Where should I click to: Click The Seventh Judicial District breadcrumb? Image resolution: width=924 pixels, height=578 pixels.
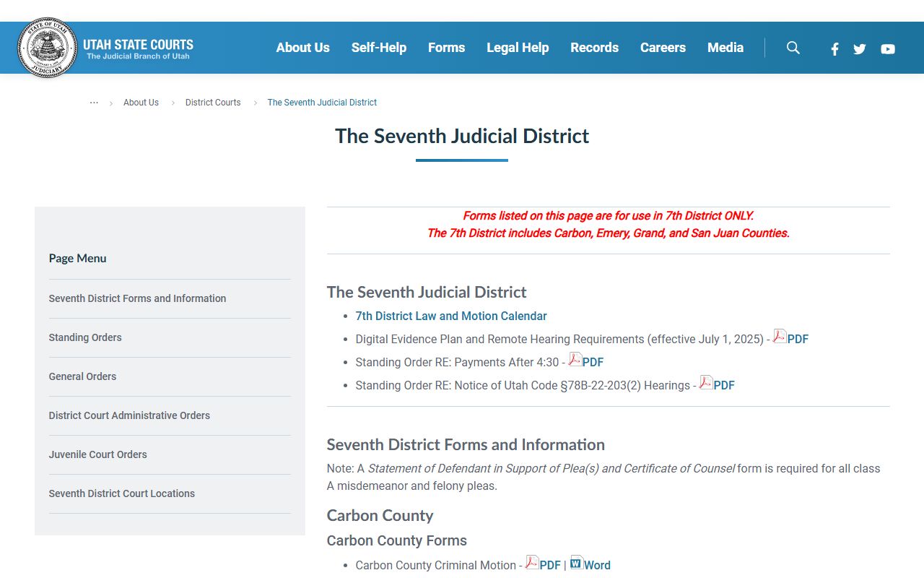pyautogui.click(x=322, y=103)
